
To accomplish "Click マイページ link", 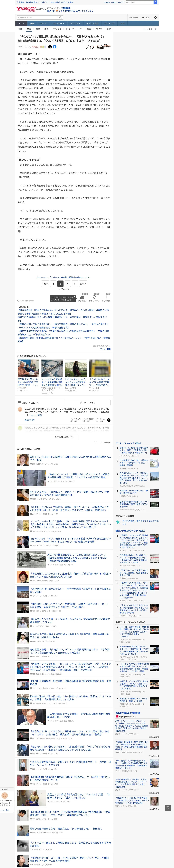I will pyautogui.click(x=133, y=18).
